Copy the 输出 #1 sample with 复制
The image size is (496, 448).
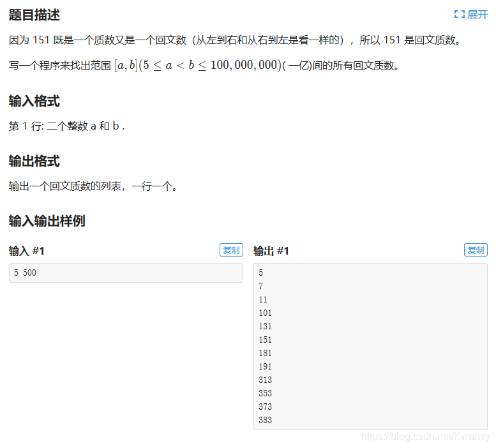click(476, 250)
